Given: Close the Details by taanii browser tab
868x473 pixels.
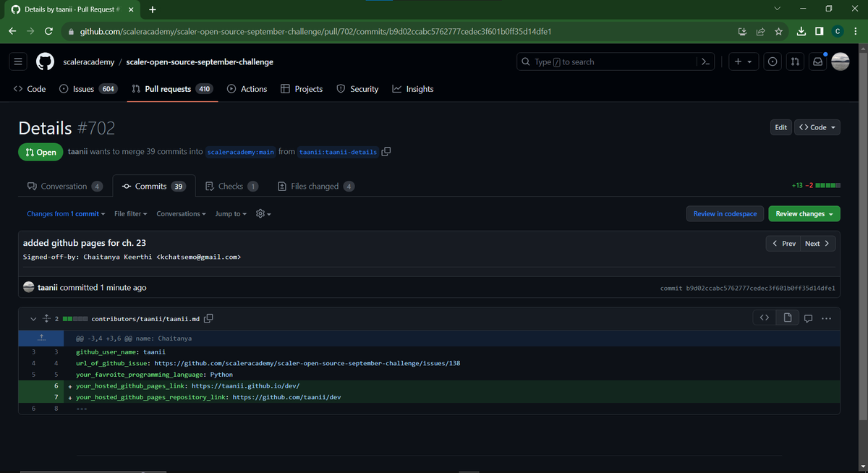Looking at the screenshot, I should pyautogui.click(x=130, y=10).
